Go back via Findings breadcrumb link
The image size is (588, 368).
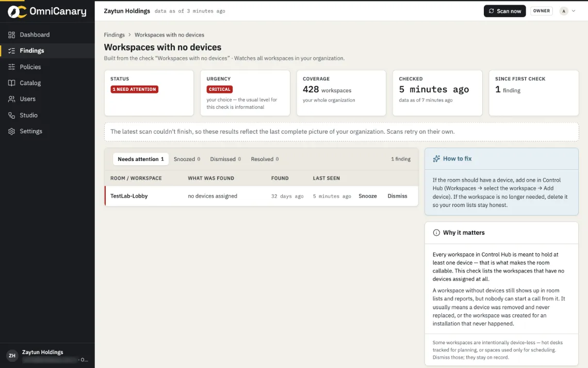pyautogui.click(x=115, y=35)
